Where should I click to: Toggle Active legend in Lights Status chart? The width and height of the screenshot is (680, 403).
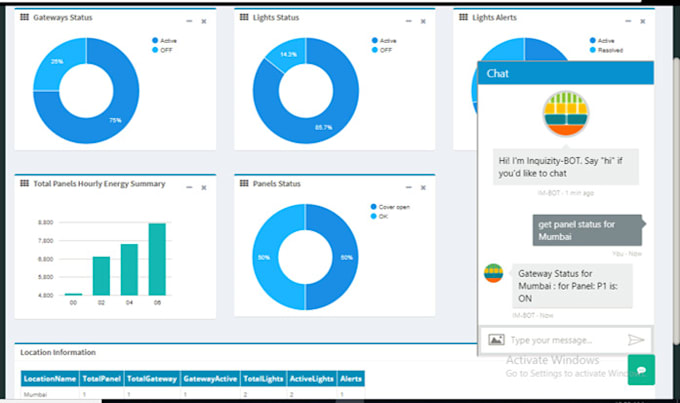(384, 40)
